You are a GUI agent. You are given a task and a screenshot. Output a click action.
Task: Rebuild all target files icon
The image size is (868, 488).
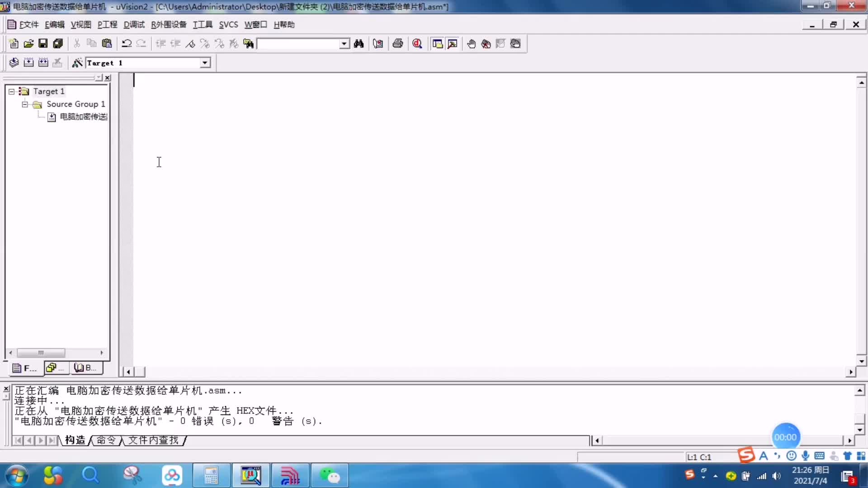click(x=43, y=62)
